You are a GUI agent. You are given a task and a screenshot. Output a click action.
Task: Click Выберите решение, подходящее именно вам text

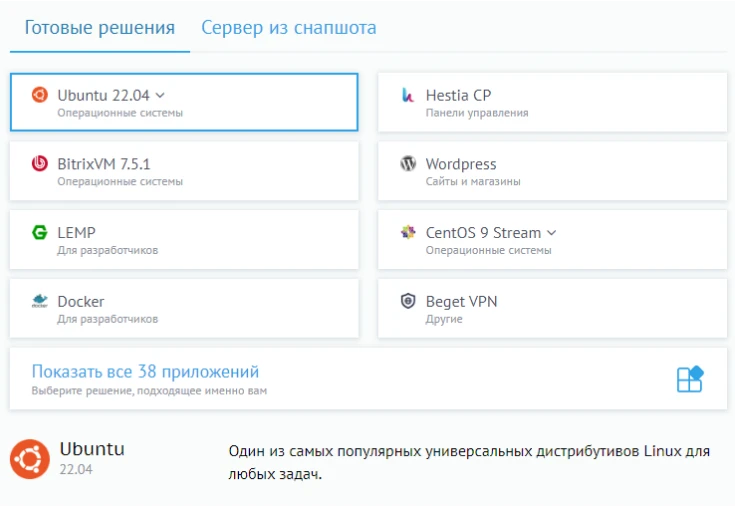(x=149, y=391)
